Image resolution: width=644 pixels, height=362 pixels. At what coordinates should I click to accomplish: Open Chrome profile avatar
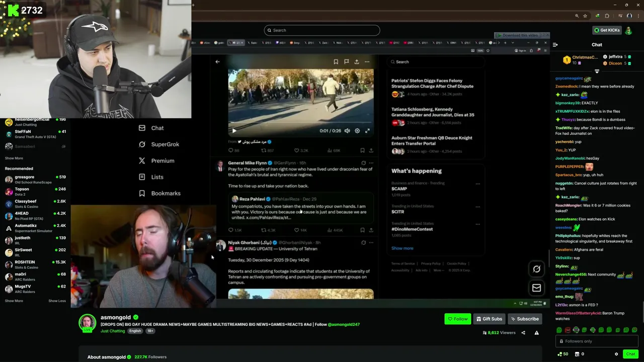[x=629, y=16]
